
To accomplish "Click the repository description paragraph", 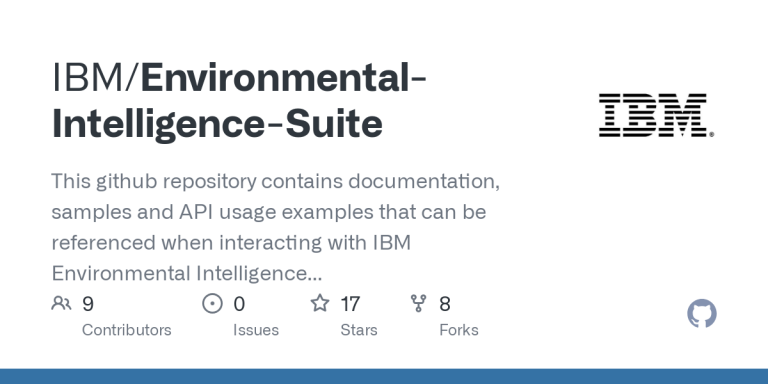I will pos(276,227).
